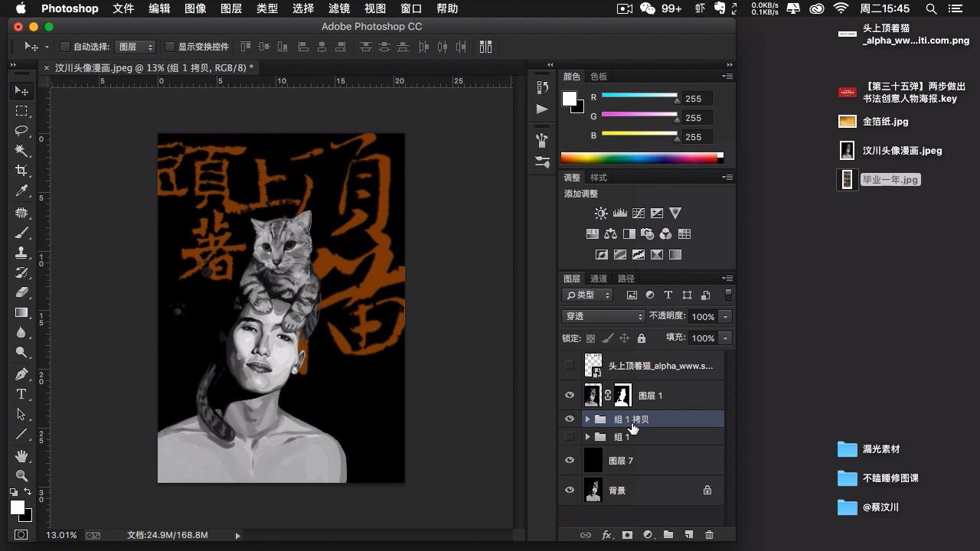Hide 图层 1 with eye icon
980x551 pixels.
pyautogui.click(x=569, y=396)
